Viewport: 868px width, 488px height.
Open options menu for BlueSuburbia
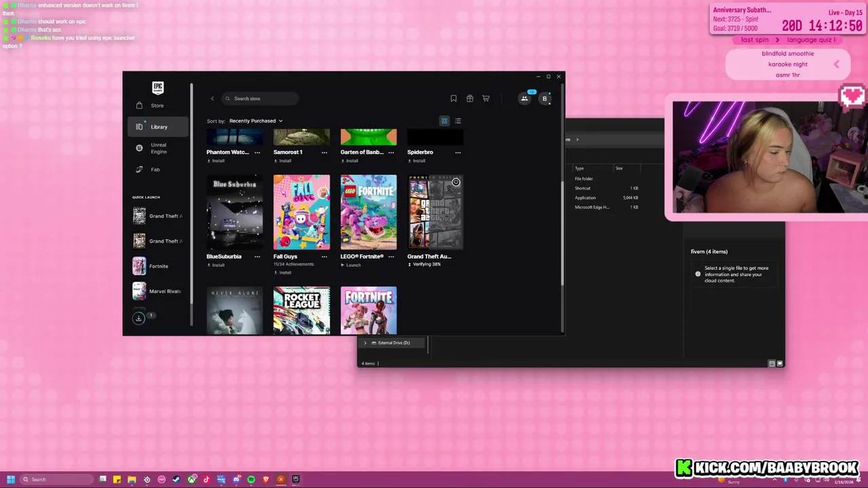(x=257, y=257)
